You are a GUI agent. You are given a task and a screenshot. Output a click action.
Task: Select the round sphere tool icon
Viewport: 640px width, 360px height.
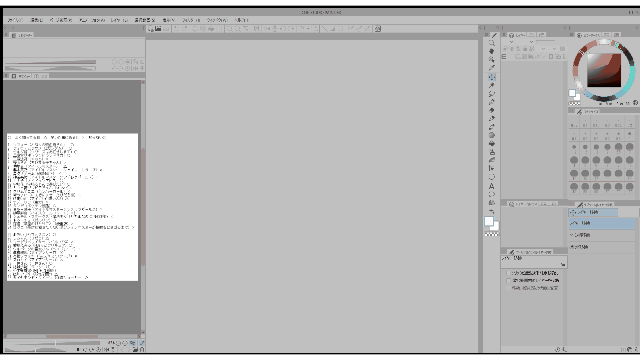click(491, 136)
